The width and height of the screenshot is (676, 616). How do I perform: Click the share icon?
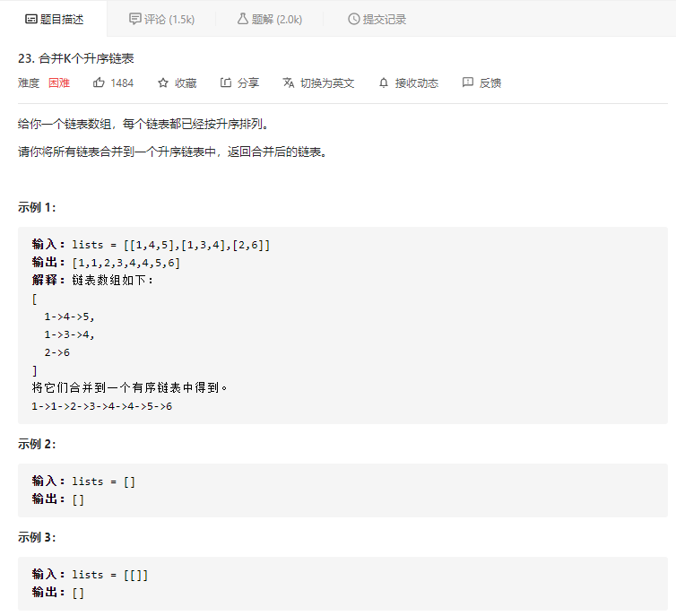point(226,82)
